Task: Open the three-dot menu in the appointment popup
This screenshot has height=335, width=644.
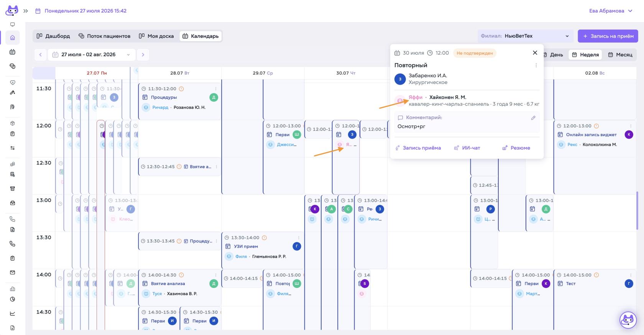Action: (x=536, y=65)
